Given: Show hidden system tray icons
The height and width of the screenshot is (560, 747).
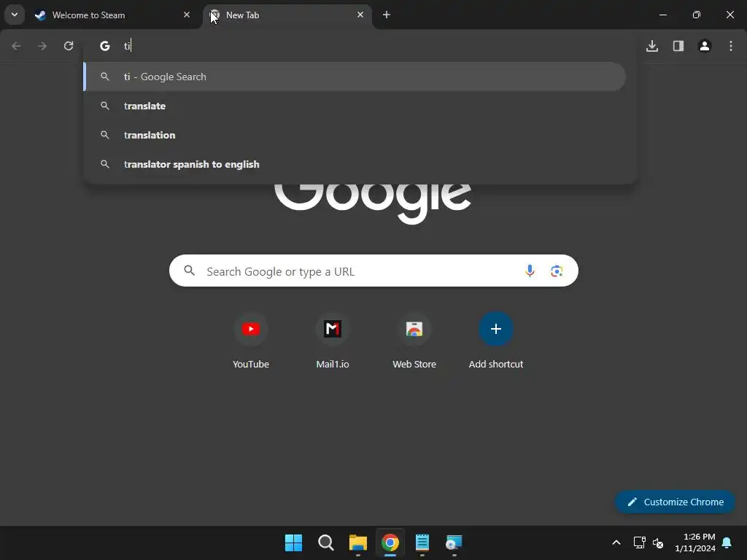Looking at the screenshot, I should [x=616, y=542].
